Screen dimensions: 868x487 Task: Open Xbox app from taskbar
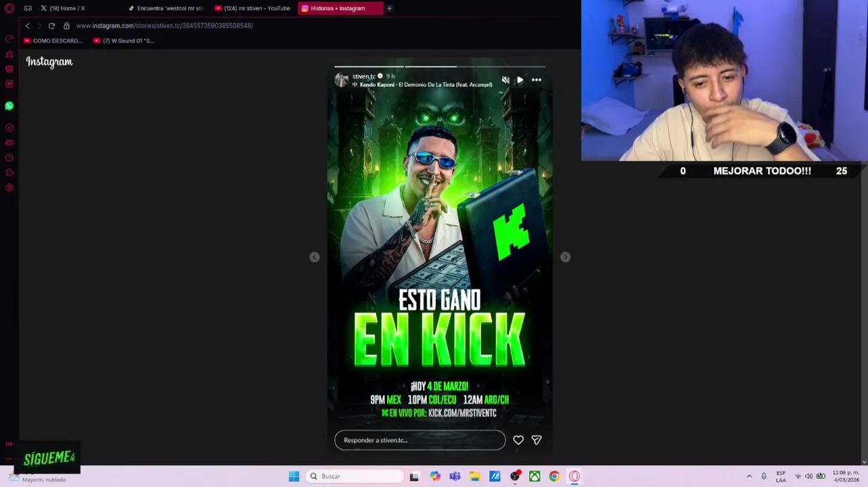(x=534, y=476)
